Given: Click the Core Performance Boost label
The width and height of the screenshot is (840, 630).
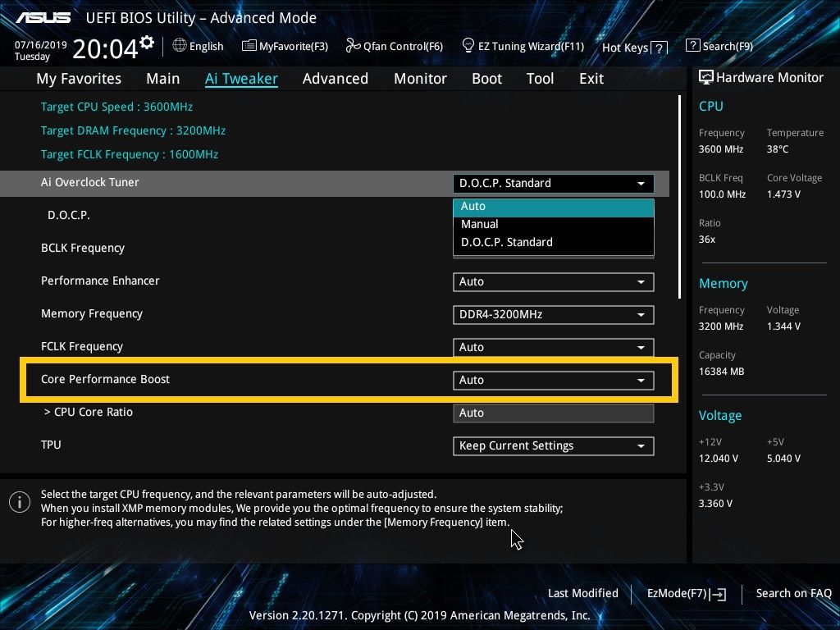Looking at the screenshot, I should 105,379.
